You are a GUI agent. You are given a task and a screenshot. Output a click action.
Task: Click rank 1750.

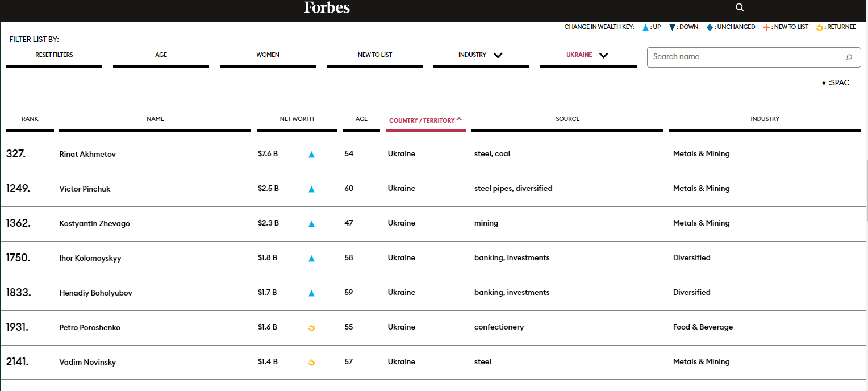(18, 258)
